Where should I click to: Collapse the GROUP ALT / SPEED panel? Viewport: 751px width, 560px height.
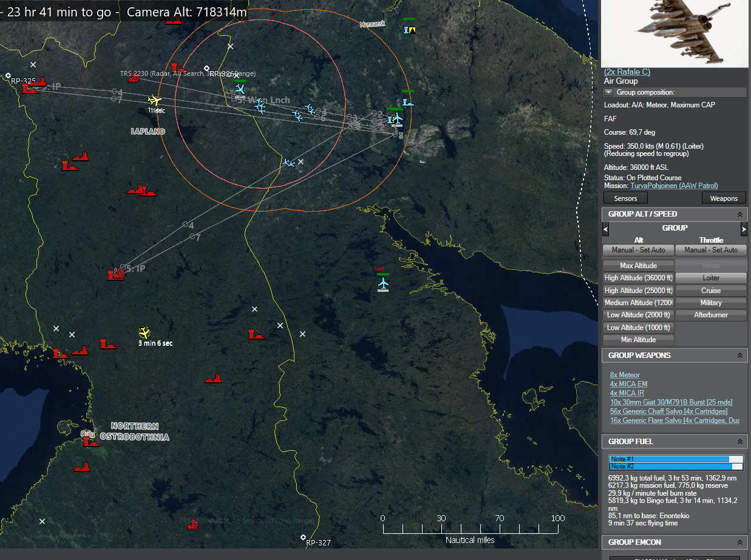pos(739,214)
